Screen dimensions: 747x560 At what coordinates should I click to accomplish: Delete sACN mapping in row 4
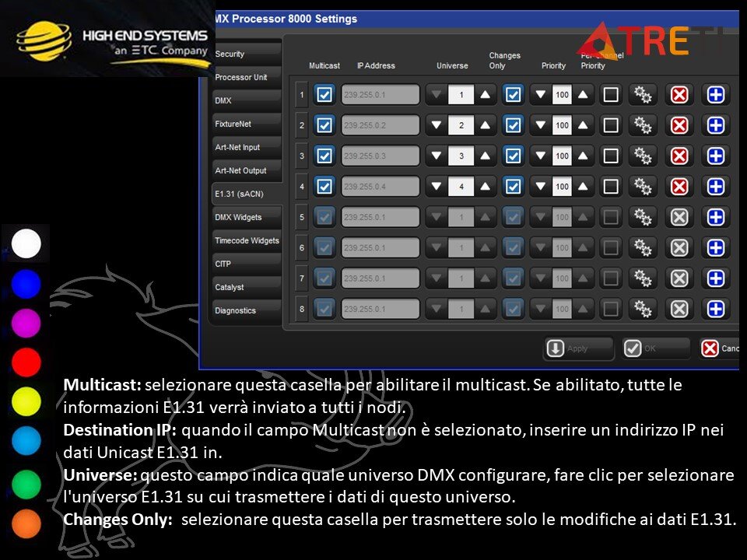pos(679,187)
